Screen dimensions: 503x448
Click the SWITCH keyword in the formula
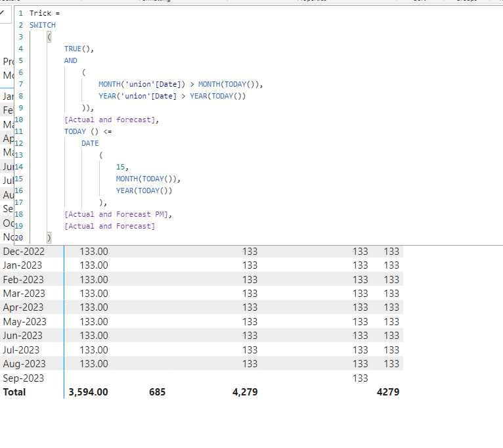coord(43,25)
